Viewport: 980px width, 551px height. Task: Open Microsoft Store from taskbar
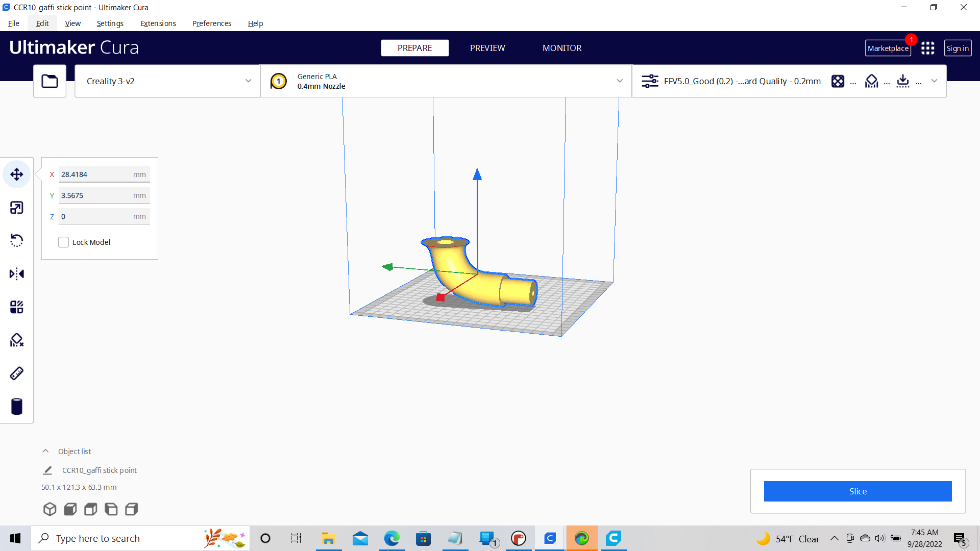424,538
